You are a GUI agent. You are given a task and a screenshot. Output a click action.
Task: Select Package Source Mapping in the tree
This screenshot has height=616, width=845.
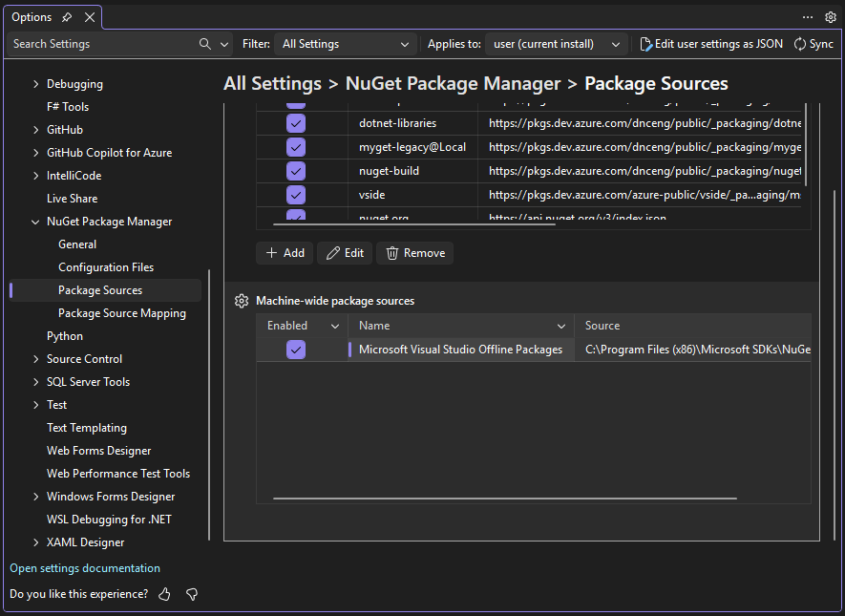click(122, 313)
